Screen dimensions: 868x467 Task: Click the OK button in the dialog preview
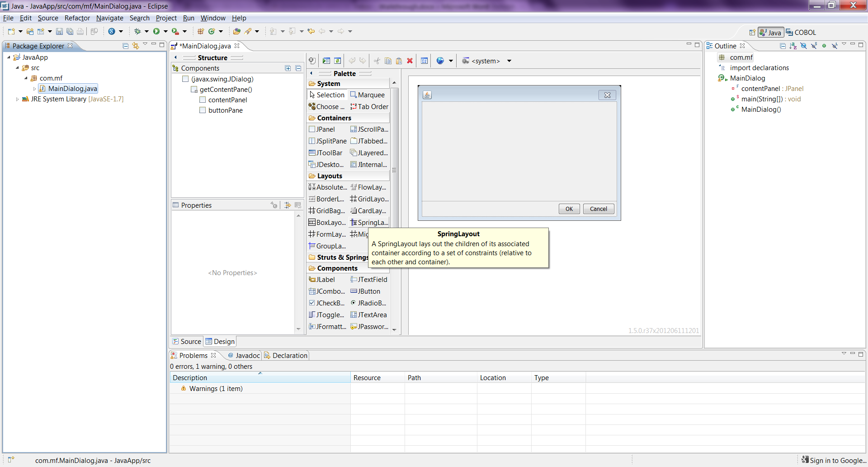click(x=569, y=209)
